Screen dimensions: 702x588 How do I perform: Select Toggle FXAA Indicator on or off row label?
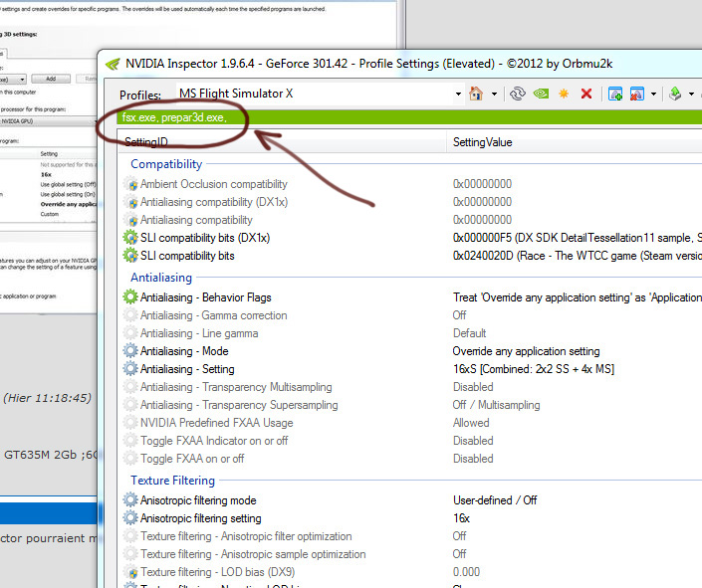coord(214,441)
